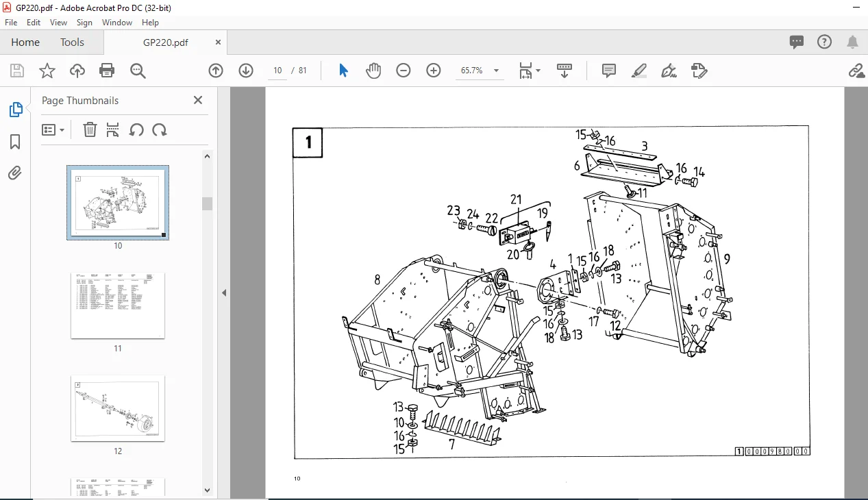Select page 11 thumbnail

click(118, 305)
